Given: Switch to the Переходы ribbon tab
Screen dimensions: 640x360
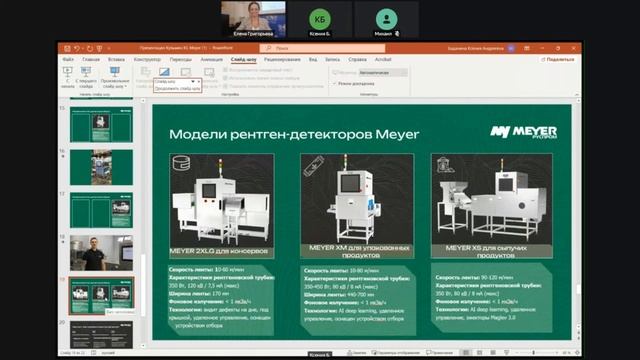Looking at the screenshot, I should coord(180,60).
